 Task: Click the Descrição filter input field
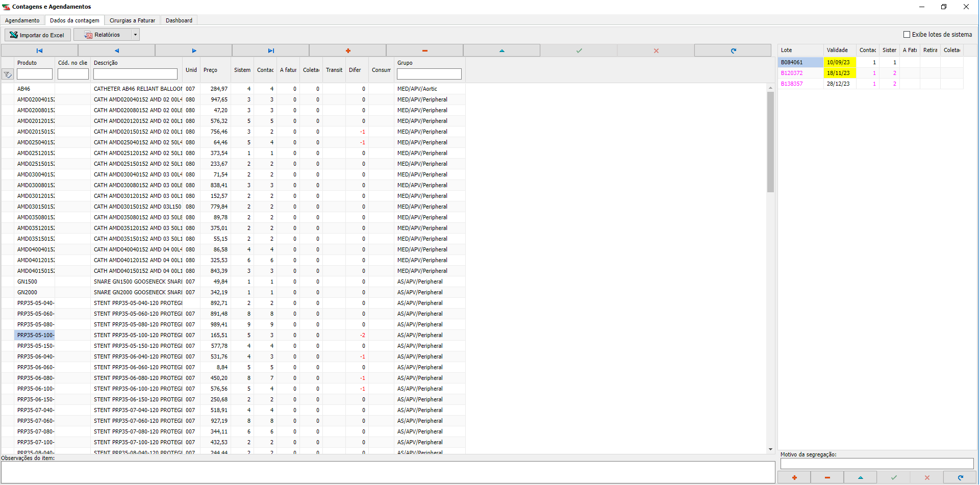[x=135, y=74]
